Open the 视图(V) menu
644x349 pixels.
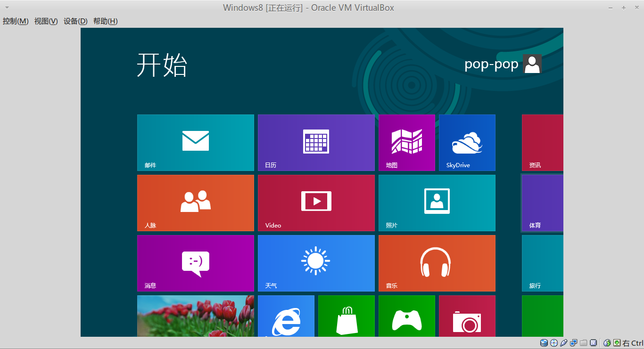pos(46,21)
